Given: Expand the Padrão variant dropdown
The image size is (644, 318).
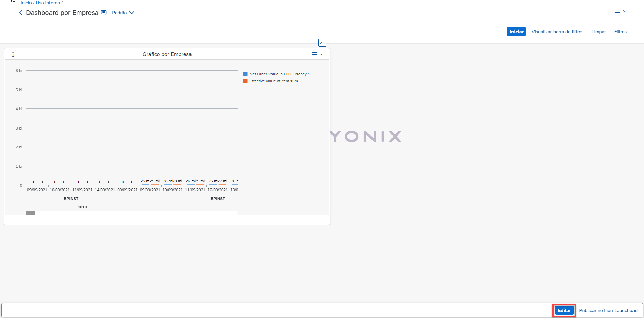Looking at the screenshot, I should pos(123,13).
